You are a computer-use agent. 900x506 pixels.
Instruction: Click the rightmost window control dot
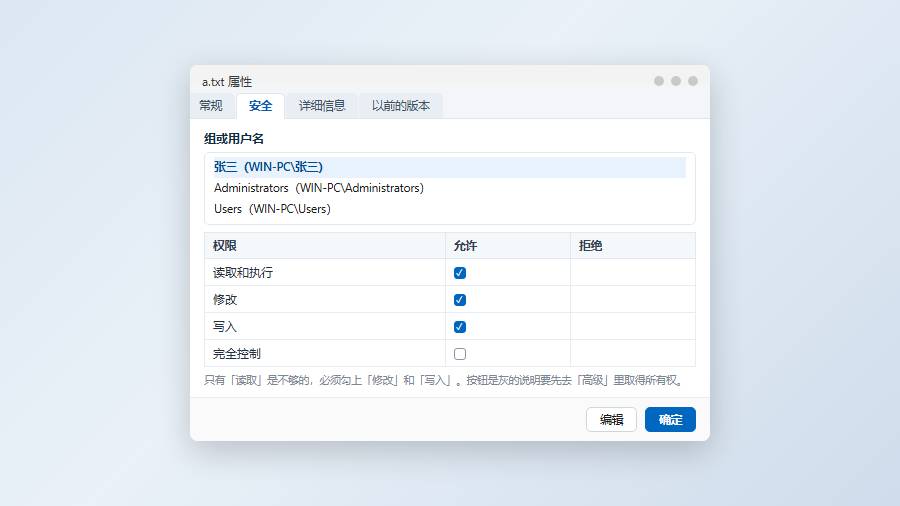click(x=693, y=81)
